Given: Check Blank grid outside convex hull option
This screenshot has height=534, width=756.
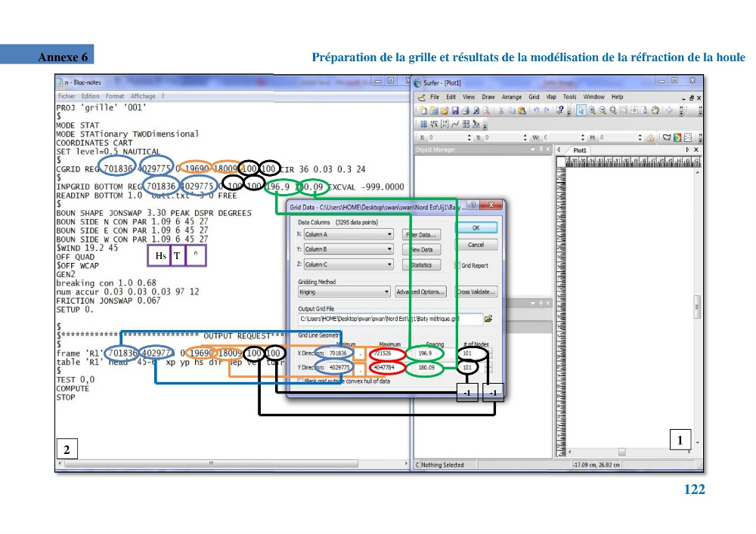Looking at the screenshot, I should click(x=300, y=381).
